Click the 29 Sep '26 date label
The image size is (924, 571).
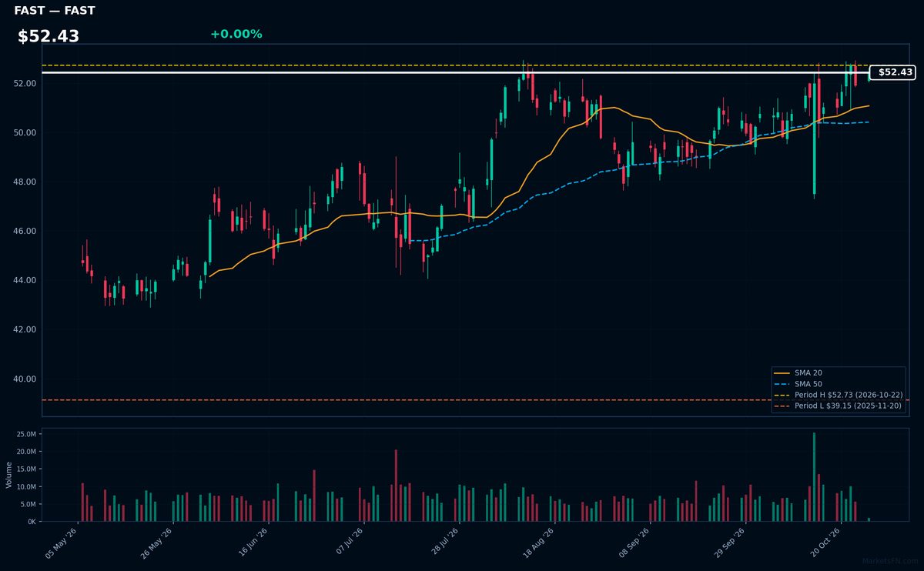(729, 543)
